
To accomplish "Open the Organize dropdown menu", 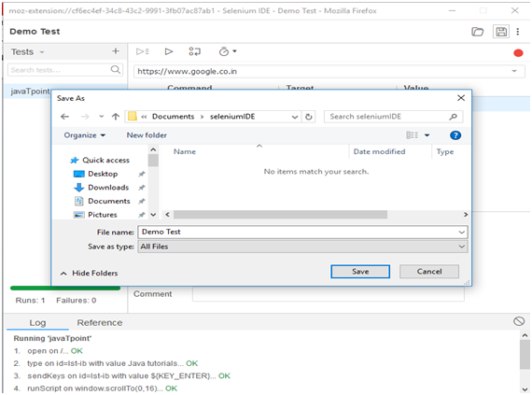I will (x=85, y=135).
